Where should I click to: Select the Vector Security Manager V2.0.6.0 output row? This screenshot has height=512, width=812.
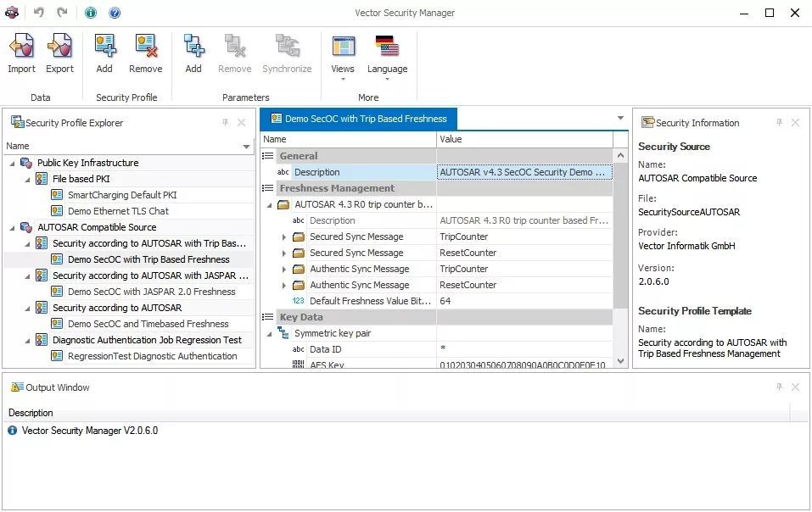click(x=89, y=431)
